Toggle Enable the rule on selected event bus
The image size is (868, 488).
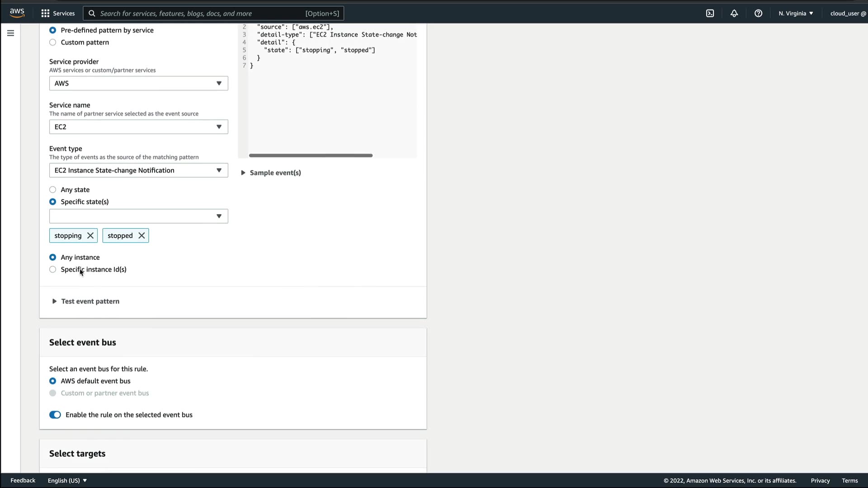click(x=55, y=415)
